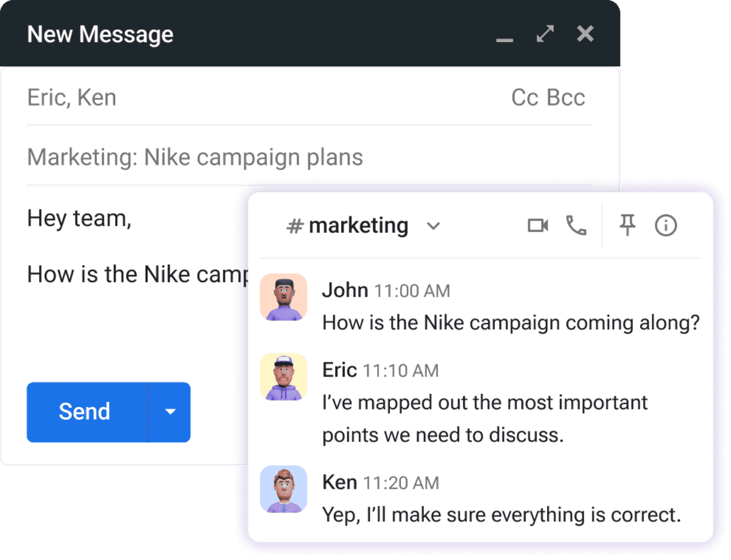This screenshot has height=560, width=731.
Task: View pinned messages in the channel
Action: (x=626, y=225)
